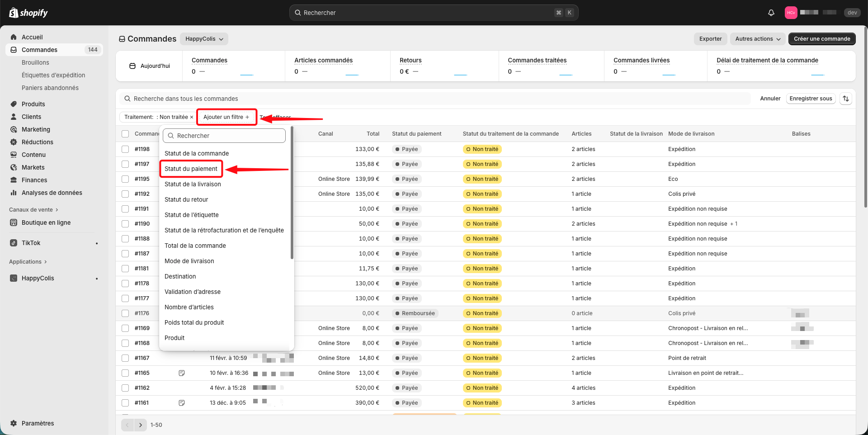This screenshot has width=868, height=435.
Task: Click the filter list Rechercher field
Action: tap(224, 136)
